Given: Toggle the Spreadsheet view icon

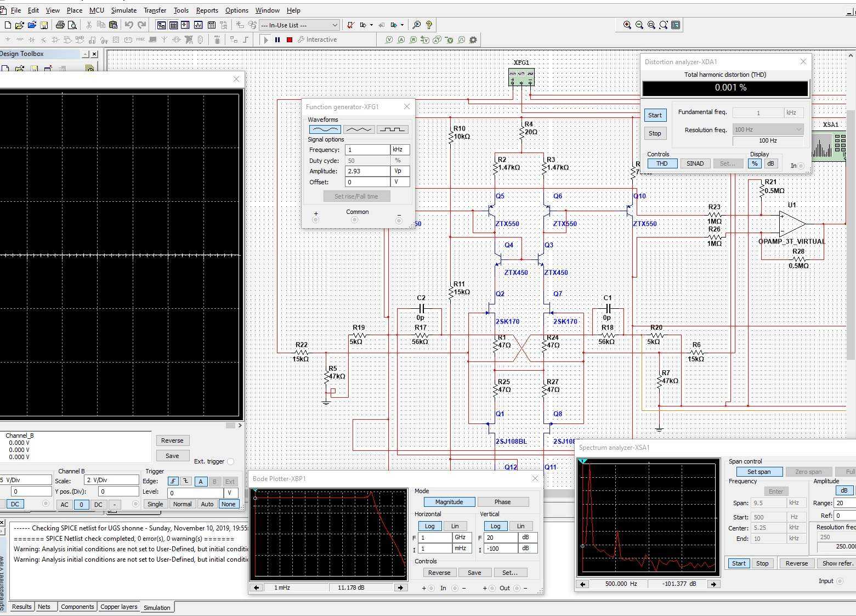Looking at the screenshot, I should (173, 25).
